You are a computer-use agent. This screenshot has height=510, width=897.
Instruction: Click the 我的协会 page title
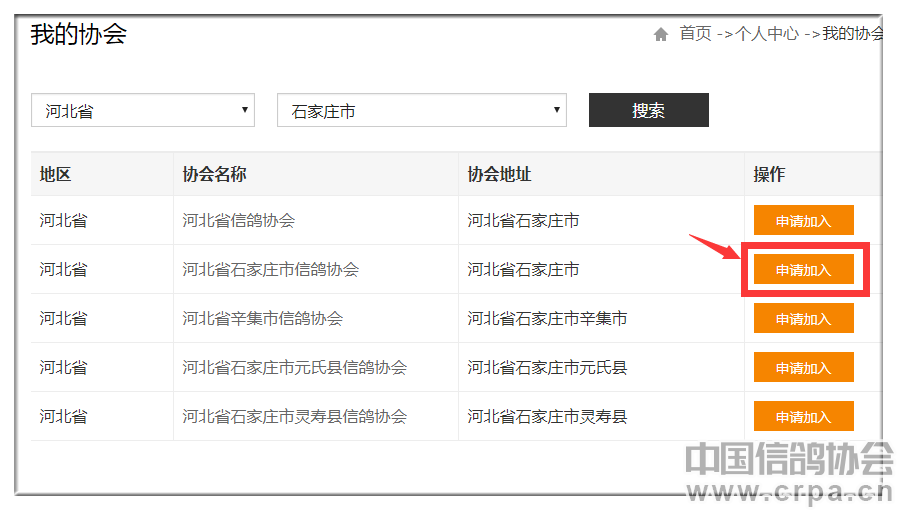pyautogui.click(x=78, y=34)
